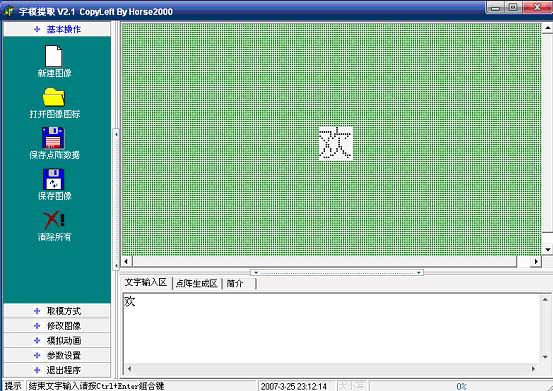Click the canvas vertical scrollbar up arrow

click(548, 28)
